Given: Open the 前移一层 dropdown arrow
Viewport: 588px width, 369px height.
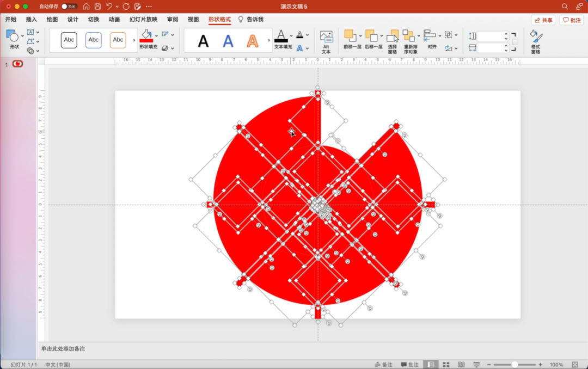Looking at the screenshot, I should [x=360, y=36].
